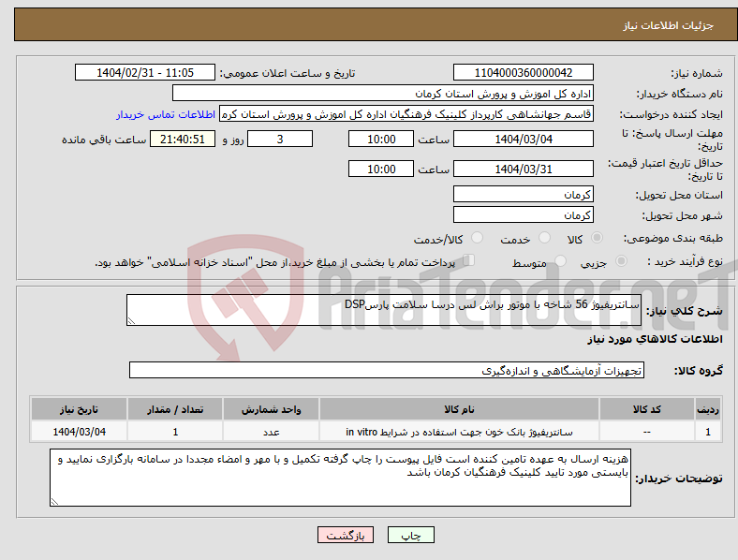Click the نام کالا column header
Viewport: 738px width, 560px height.
459,409
